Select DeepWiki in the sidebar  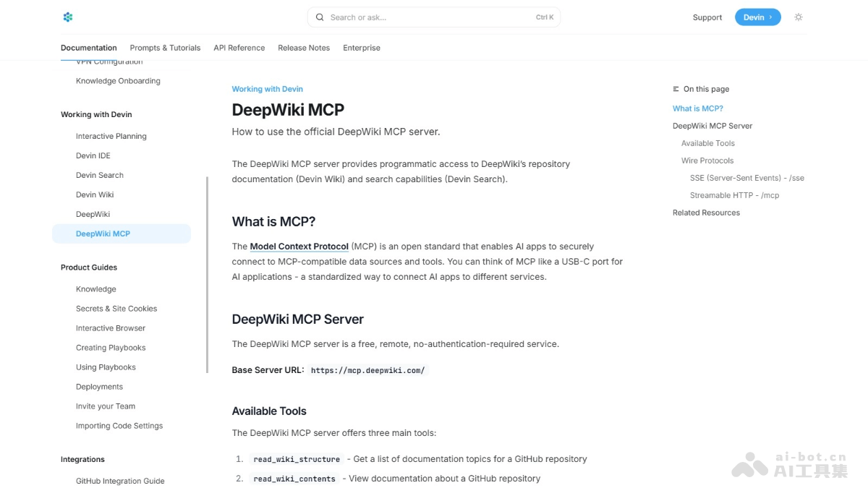coord(93,214)
